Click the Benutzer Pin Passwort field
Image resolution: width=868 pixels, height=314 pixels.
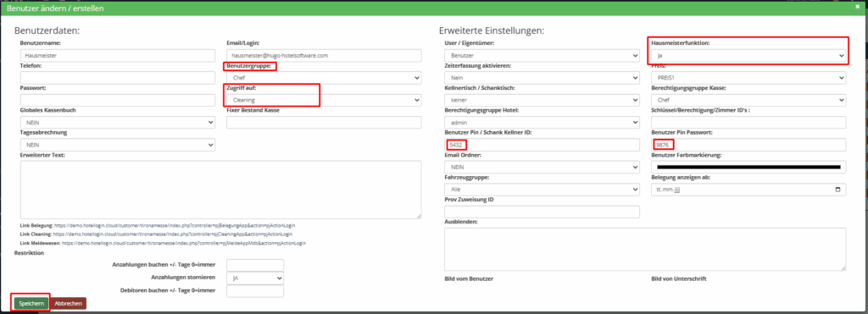pos(749,145)
